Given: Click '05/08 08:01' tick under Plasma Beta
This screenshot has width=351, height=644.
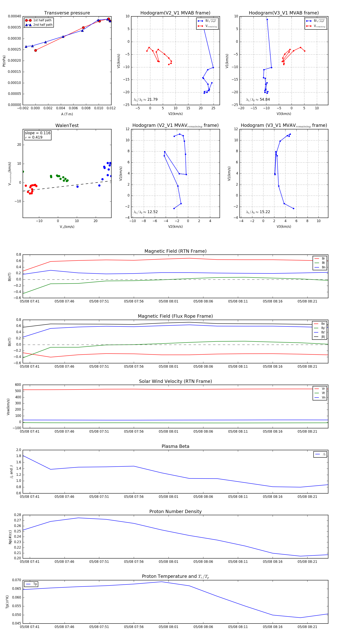Looking at the screenshot, I should [x=168, y=496].
